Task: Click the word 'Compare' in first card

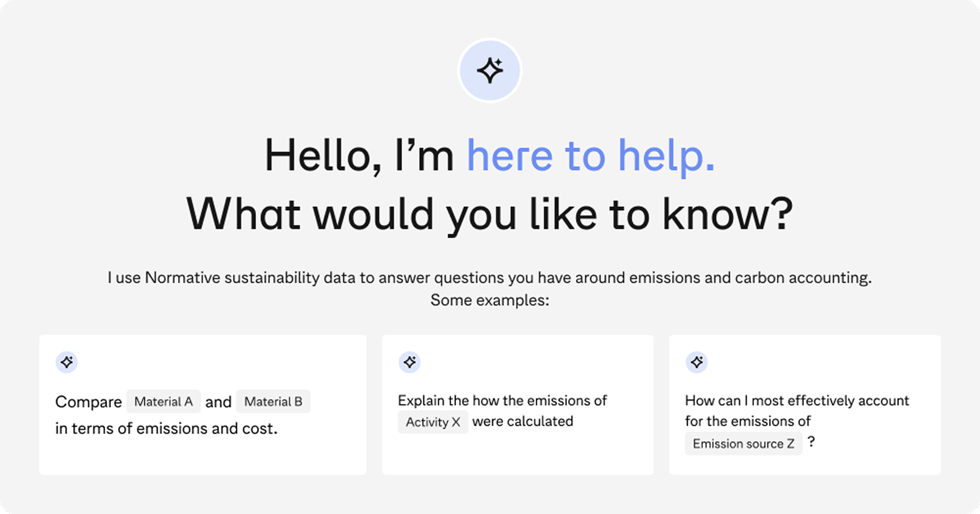Action: pos(88,402)
